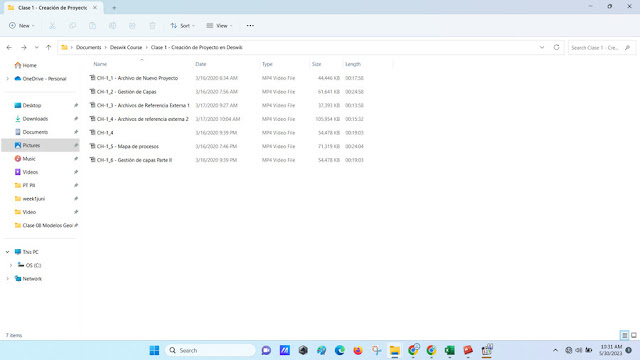Click the address bar folder icon
Viewport: 640px width, 360px height.
(64, 47)
